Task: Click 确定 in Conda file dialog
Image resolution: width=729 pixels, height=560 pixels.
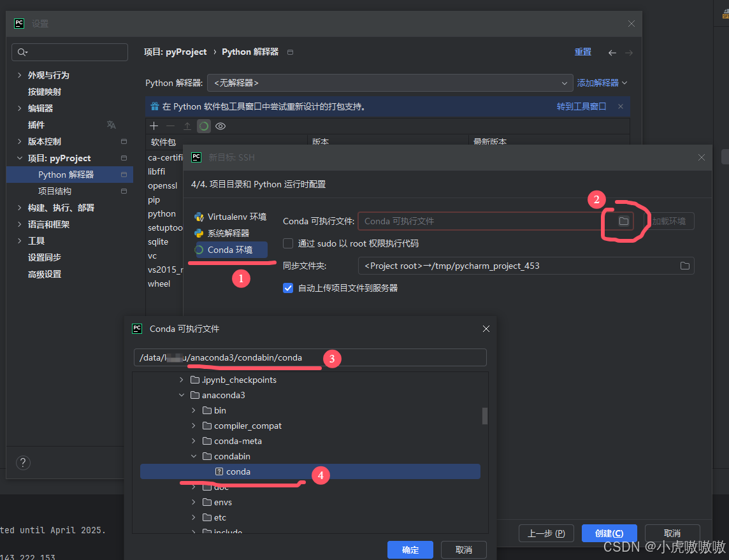Action: (x=410, y=550)
